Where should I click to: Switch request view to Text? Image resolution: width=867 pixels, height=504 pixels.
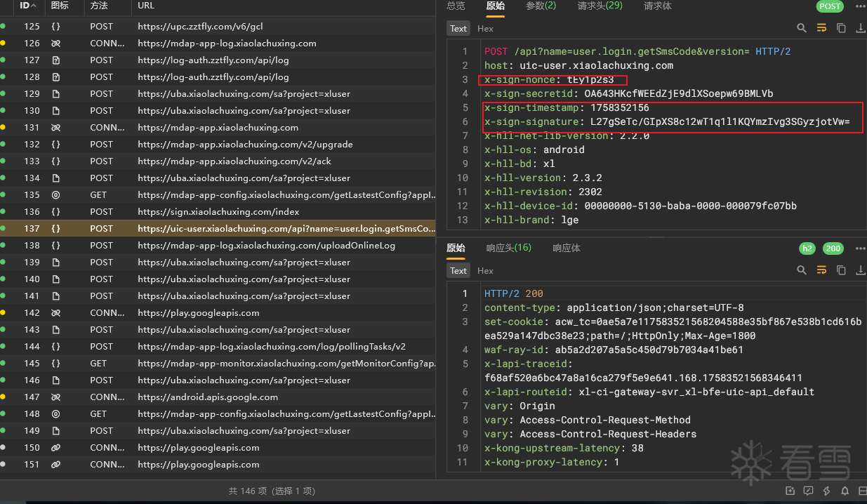(x=458, y=29)
